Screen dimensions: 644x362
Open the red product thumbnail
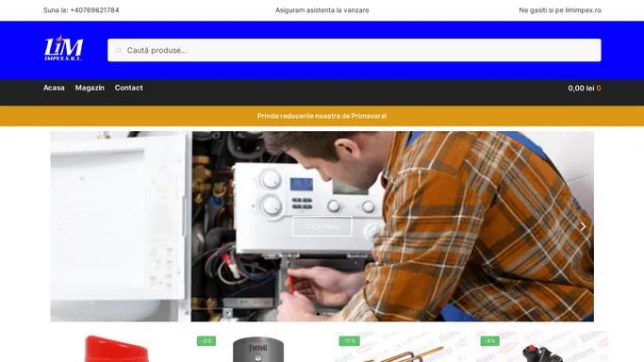(116, 349)
